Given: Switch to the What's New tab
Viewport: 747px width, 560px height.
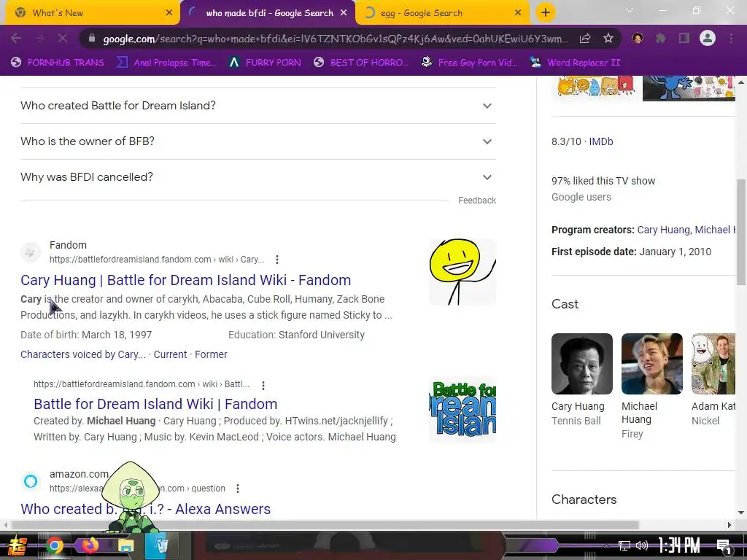Looking at the screenshot, I should pyautogui.click(x=93, y=13).
